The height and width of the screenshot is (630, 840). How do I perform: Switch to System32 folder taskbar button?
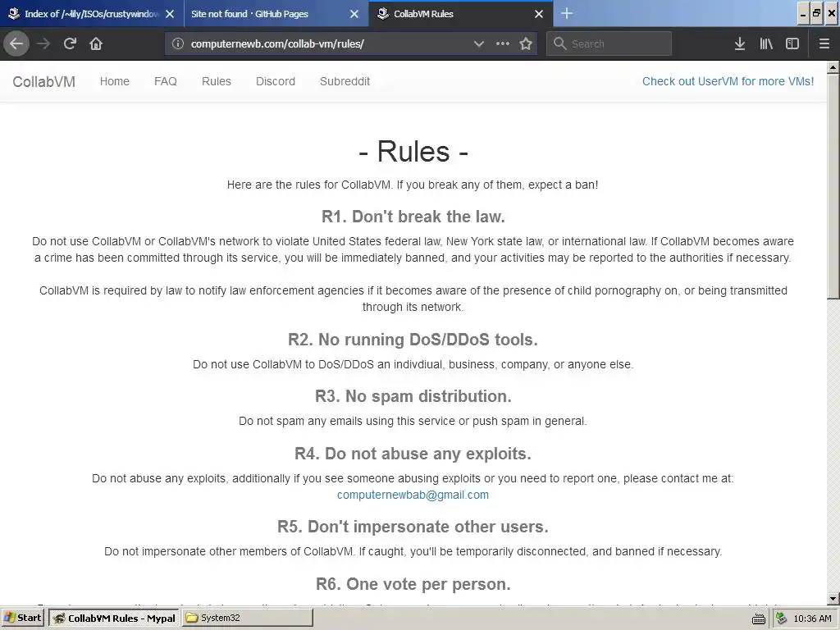pos(248,618)
